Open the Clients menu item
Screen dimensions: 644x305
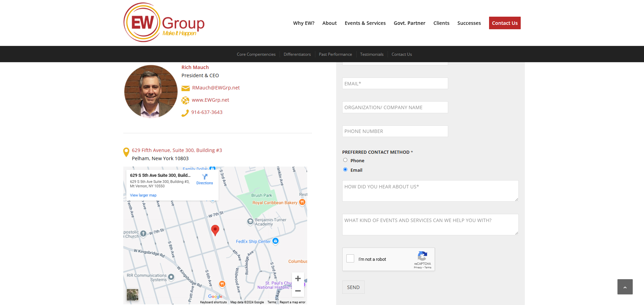click(441, 23)
